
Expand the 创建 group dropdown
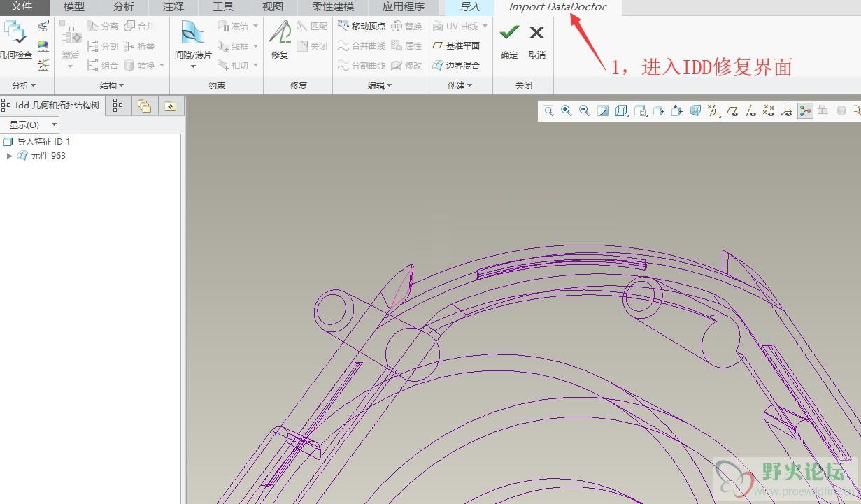pyautogui.click(x=460, y=85)
